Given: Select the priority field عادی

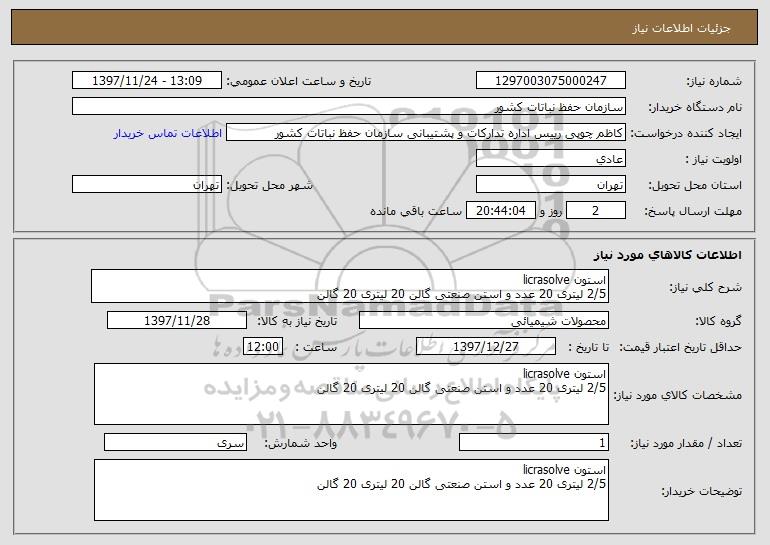Looking at the screenshot, I should tap(550, 158).
